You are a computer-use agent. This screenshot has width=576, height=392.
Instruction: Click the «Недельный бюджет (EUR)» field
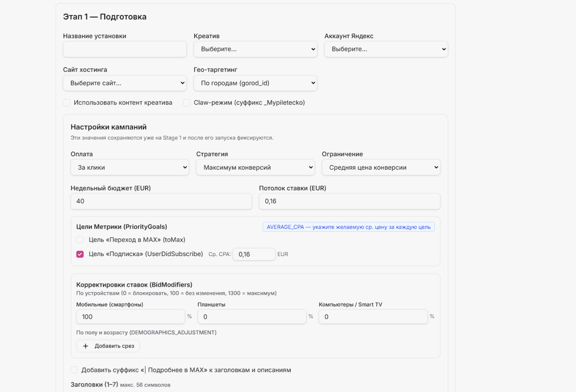click(161, 201)
